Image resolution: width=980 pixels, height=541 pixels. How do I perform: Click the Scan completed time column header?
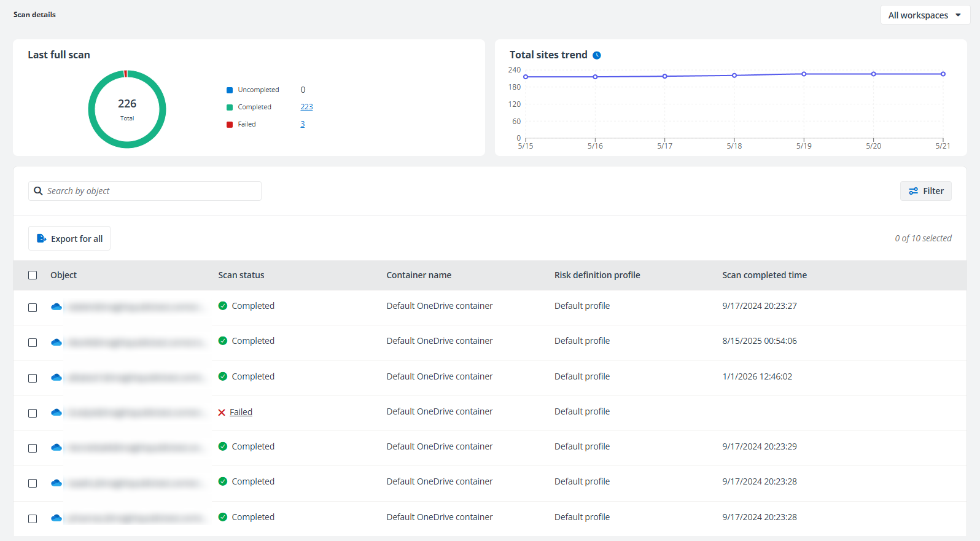764,275
